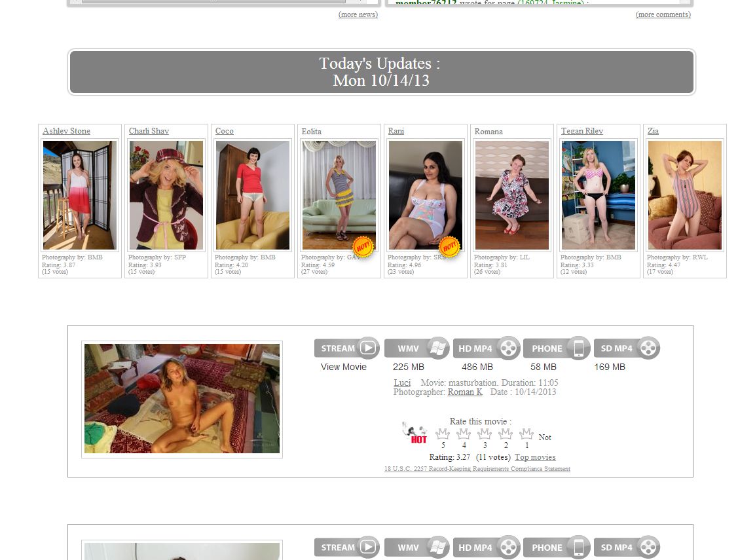Open the Ashley Stone name link
Image resolution: width=738 pixels, height=560 pixels.
pos(66,131)
